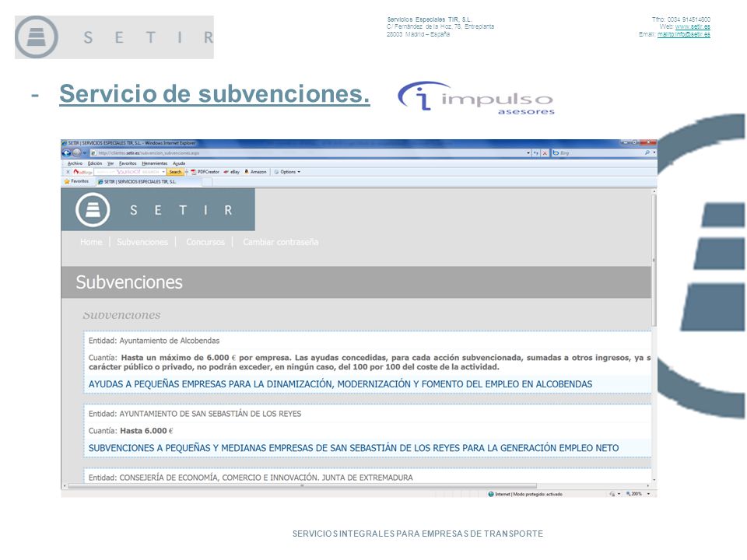The image size is (747, 560).
Task: Click the Amazon toolbar shortcut
Action: coord(255,172)
